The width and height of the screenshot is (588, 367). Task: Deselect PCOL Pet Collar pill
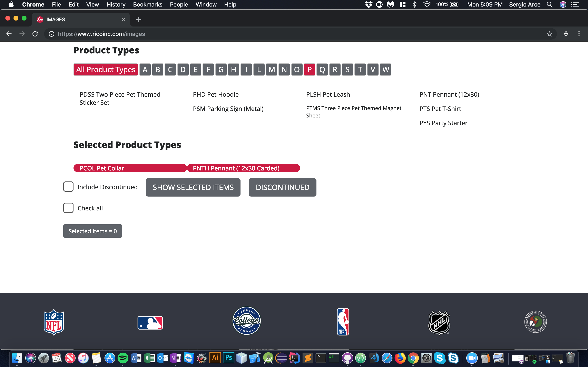tap(130, 168)
